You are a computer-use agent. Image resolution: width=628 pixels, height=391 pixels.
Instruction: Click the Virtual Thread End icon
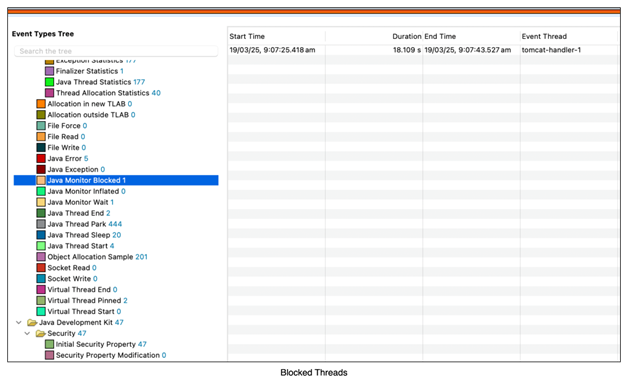41,290
